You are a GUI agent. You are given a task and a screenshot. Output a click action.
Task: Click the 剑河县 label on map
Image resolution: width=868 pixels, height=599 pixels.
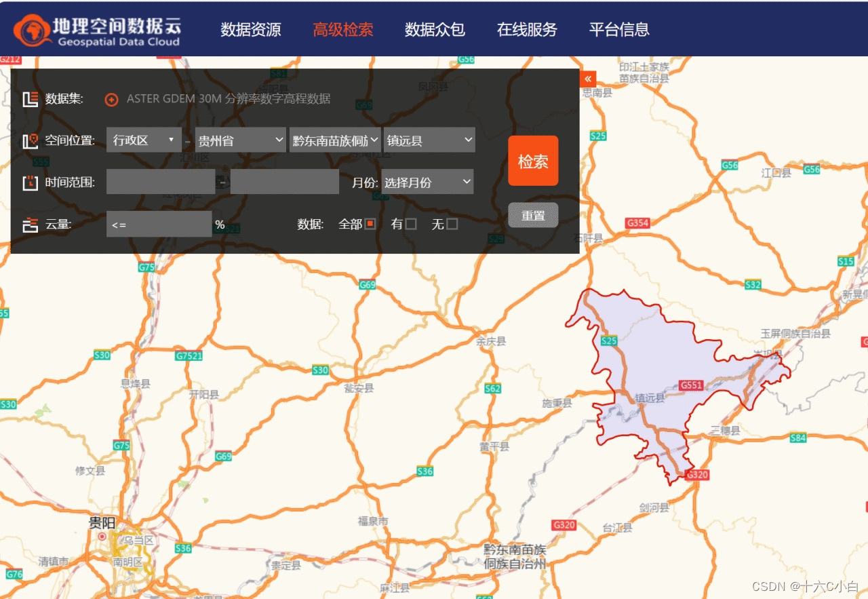click(x=654, y=507)
